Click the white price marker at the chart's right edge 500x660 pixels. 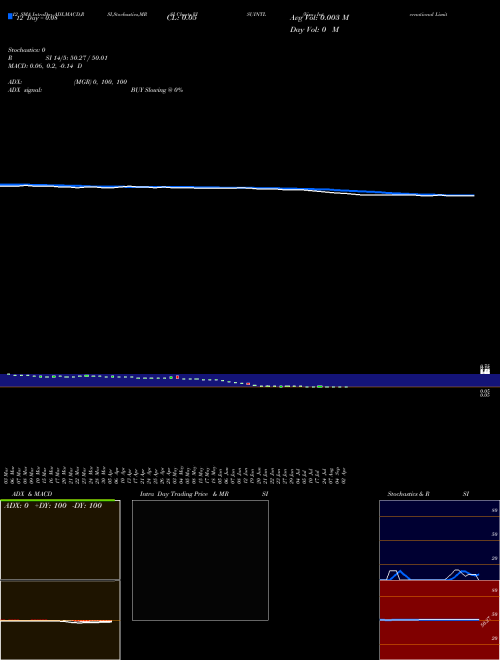(485, 370)
